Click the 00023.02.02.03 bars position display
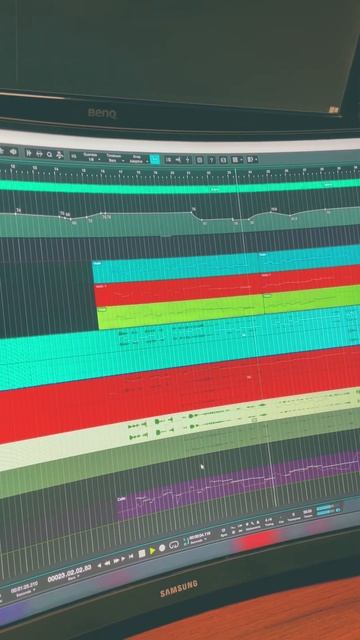Viewport: 360px width, 640px height. point(69,574)
